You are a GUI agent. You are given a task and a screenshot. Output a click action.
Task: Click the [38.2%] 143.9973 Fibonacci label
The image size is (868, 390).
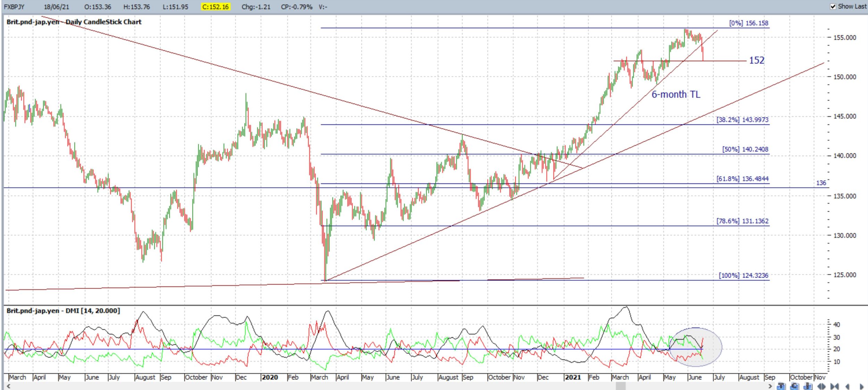pos(742,120)
